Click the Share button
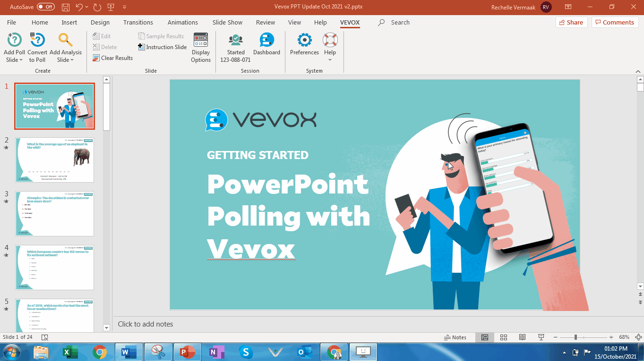Image resolution: width=644 pixels, height=361 pixels. [x=571, y=22]
